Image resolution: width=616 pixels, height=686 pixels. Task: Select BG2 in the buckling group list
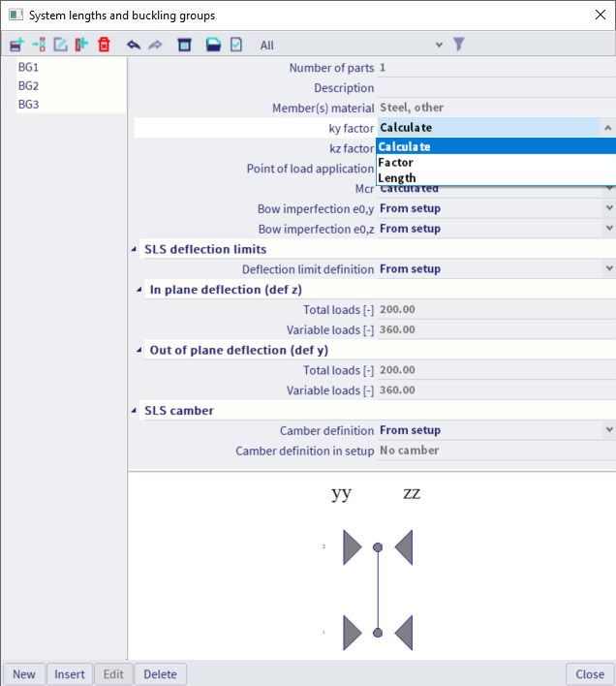29,85
